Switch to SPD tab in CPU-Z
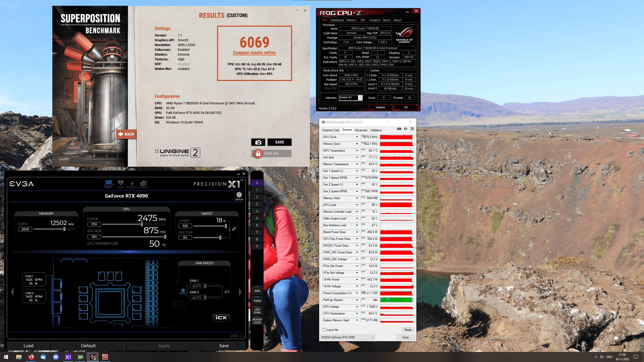Screen dimensions: 644x362 coord(363,20)
